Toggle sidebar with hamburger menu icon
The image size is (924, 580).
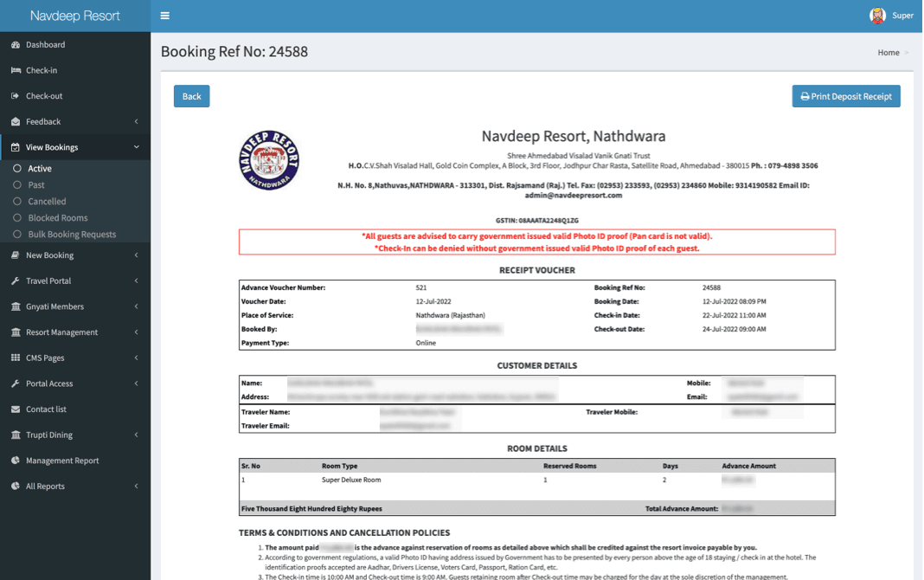(x=165, y=16)
